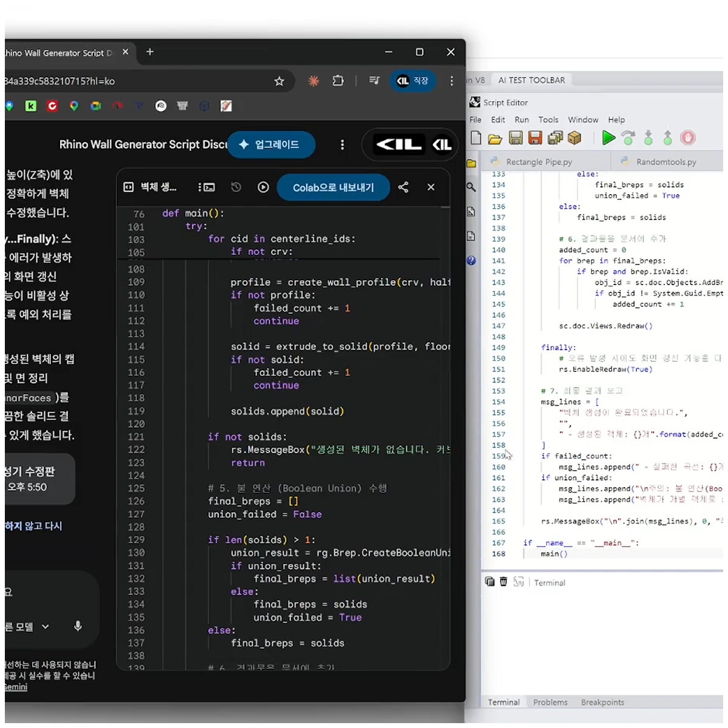728x728 pixels.
Task: Open the Chrome three-dot menu
Action: pos(451,81)
